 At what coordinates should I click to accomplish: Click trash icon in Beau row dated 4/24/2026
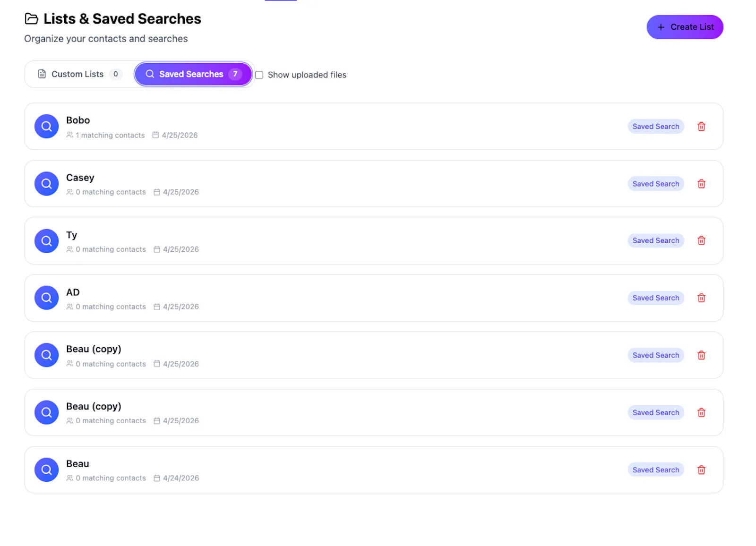(x=701, y=470)
